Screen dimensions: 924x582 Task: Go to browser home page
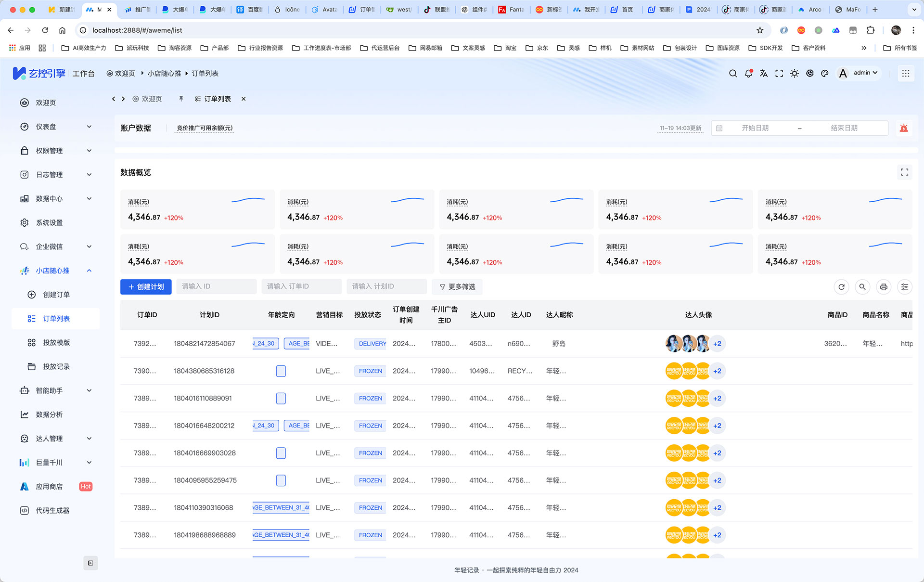click(62, 30)
